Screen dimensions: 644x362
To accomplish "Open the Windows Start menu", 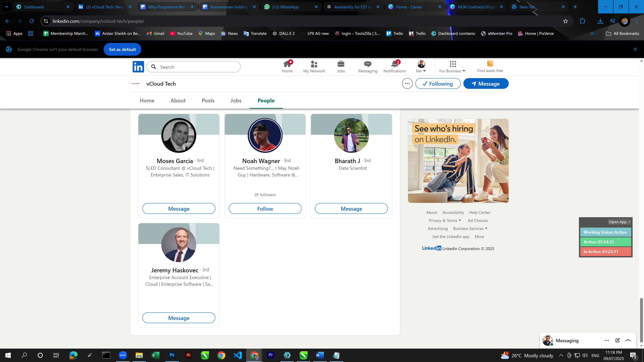I will point(8,355).
